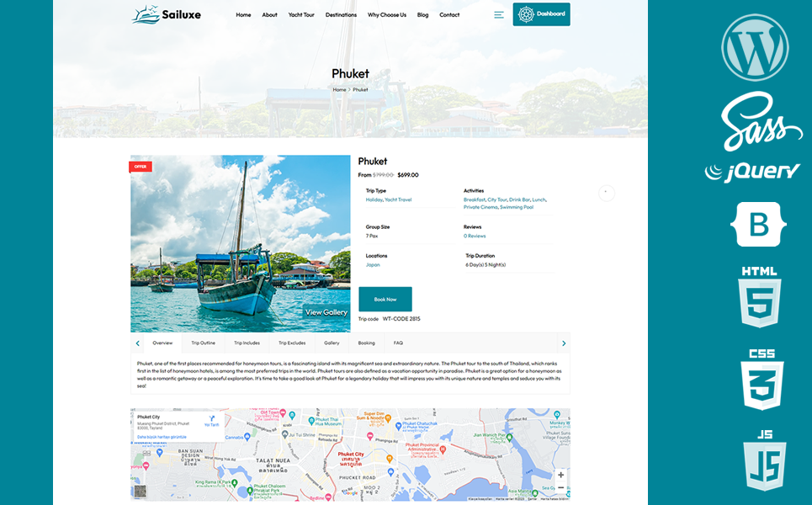Click the Japan location link
The height and width of the screenshot is (505, 812).
[x=373, y=264]
